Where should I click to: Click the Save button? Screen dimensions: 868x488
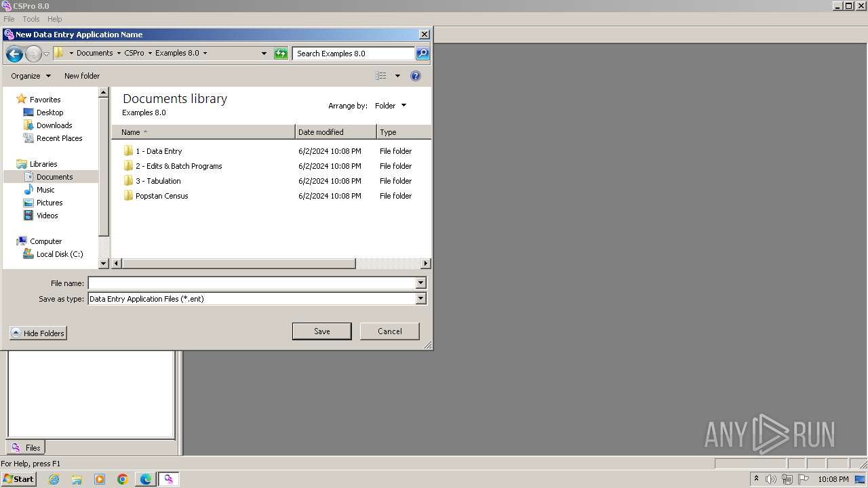pyautogui.click(x=321, y=331)
